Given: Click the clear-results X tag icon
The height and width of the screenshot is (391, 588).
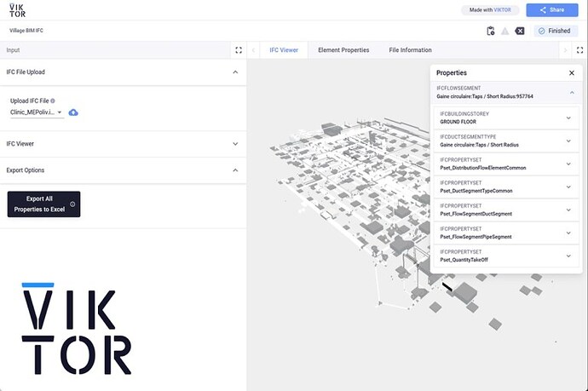Looking at the screenshot, I should click(520, 31).
